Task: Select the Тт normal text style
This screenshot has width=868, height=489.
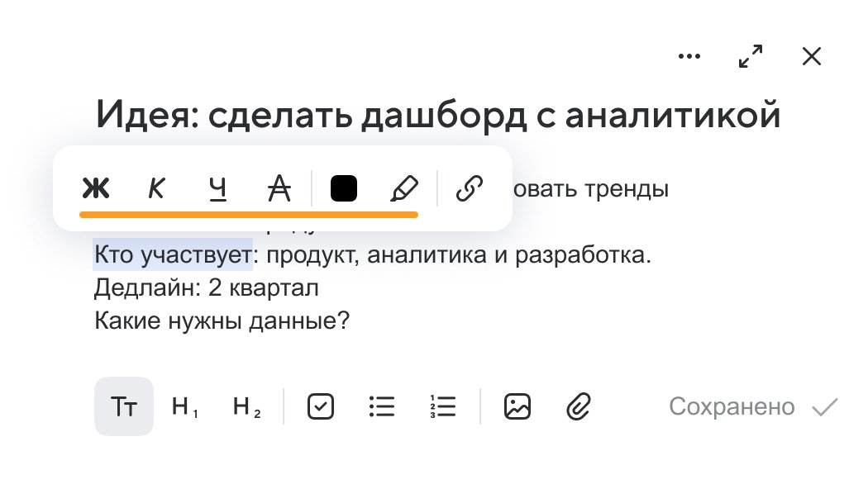Action: coord(124,406)
